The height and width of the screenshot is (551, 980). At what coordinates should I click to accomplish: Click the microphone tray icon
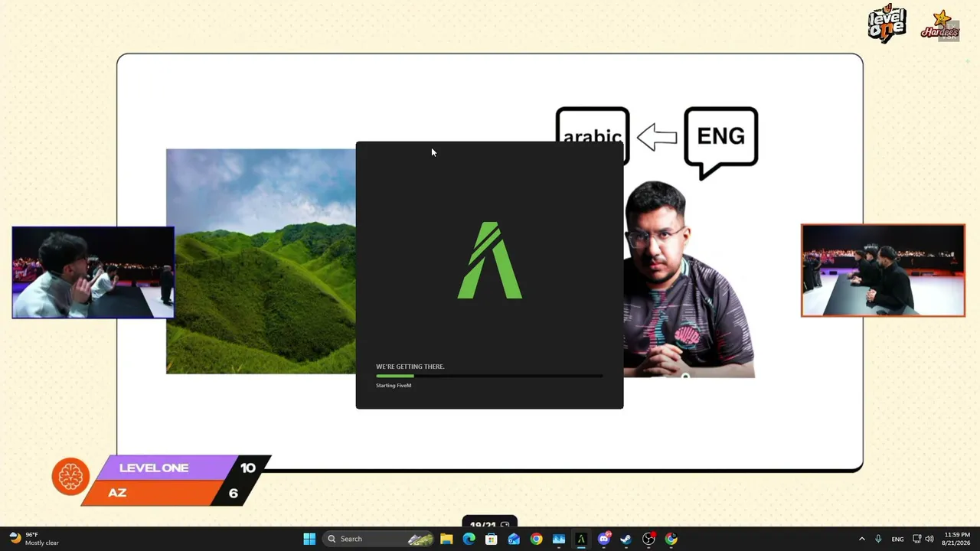click(878, 539)
